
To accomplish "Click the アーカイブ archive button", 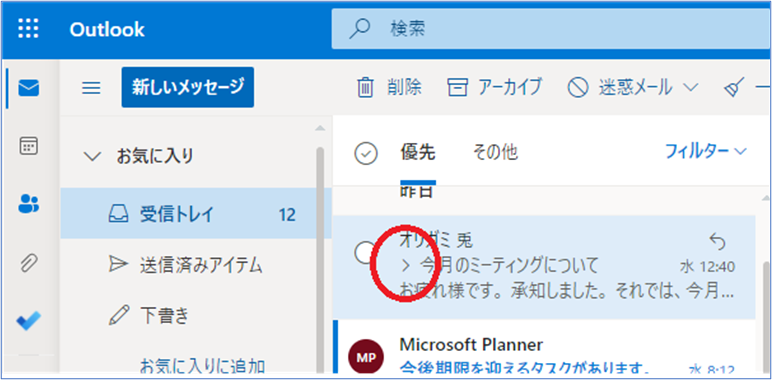I will click(495, 88).
